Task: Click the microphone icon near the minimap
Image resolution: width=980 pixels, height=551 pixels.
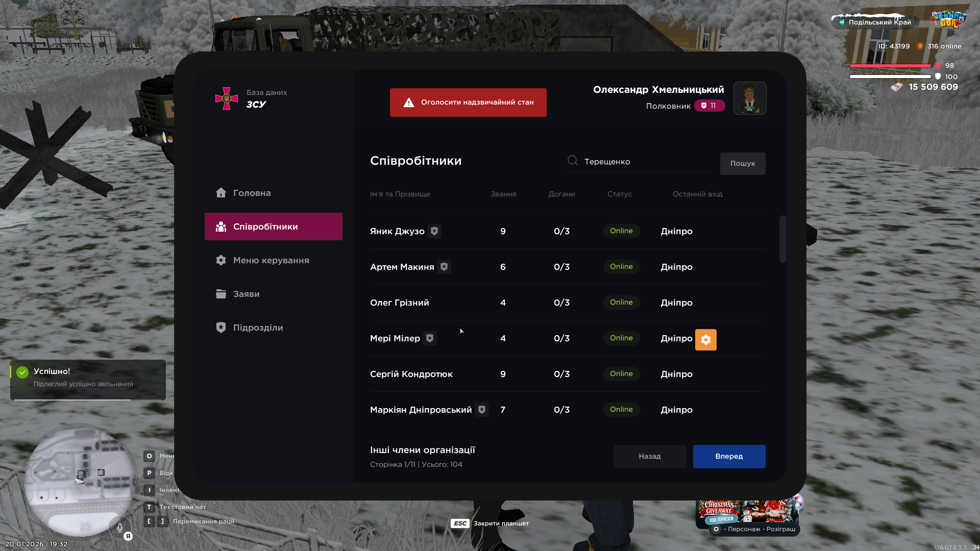Action: click(x=120, y=528)
